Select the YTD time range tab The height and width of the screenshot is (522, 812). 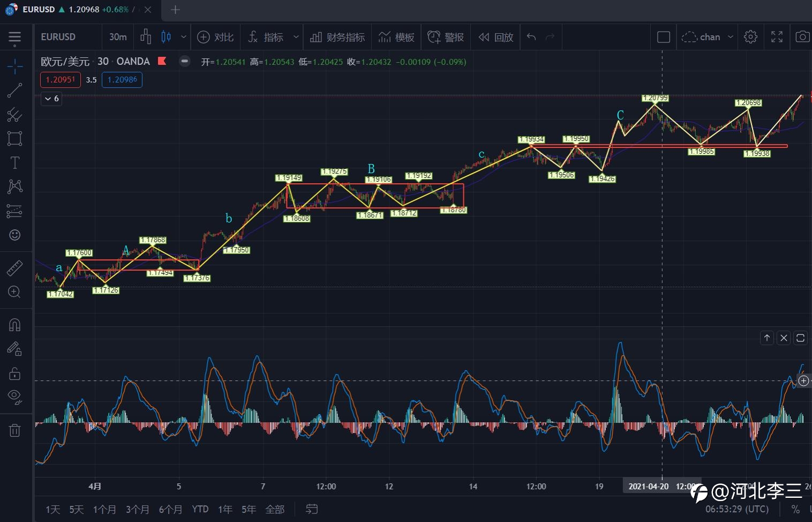200,509
